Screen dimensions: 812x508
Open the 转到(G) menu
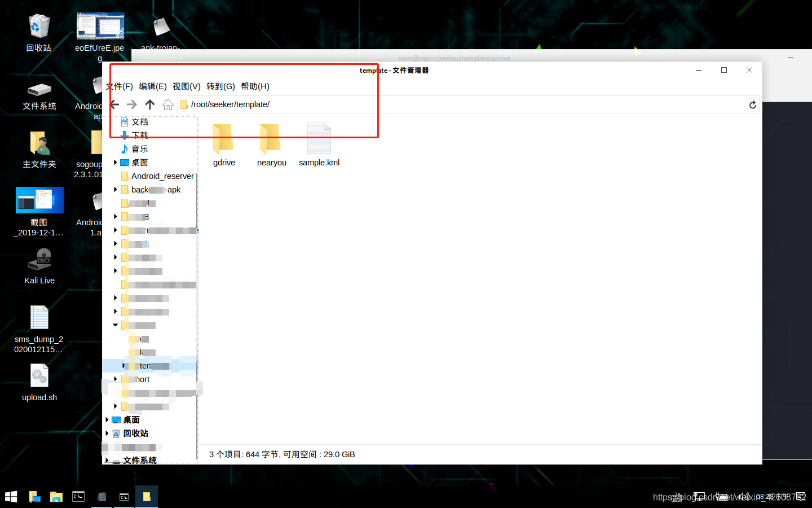tap(220, 86)
